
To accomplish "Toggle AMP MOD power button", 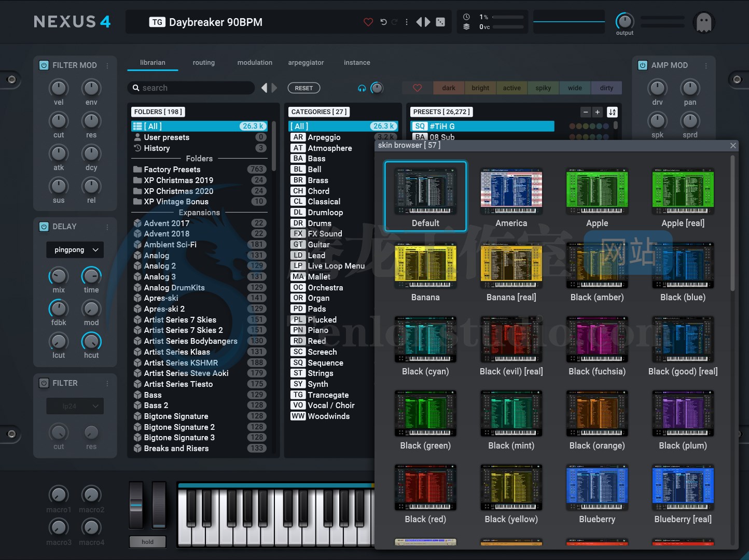I will (x=643, y=65).
